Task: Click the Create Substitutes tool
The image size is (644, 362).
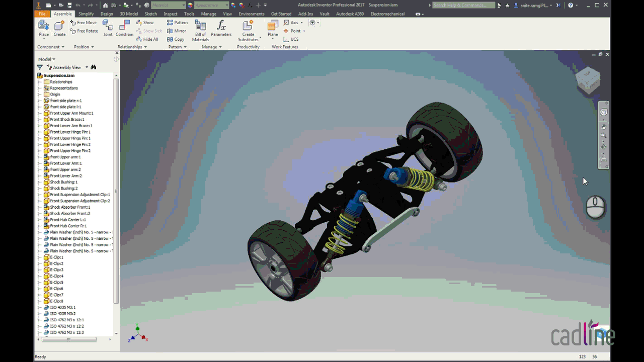Action: click(248, 31)
